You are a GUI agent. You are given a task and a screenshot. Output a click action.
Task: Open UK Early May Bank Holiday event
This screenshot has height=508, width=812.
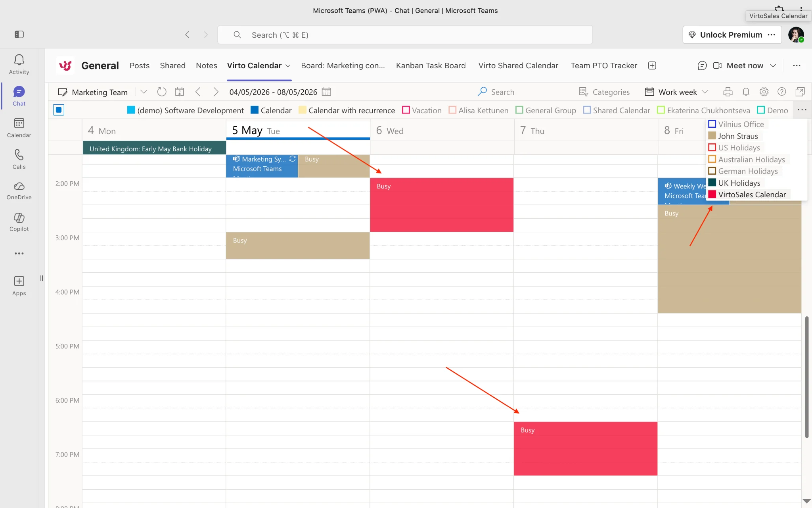(x=154, y=148)
